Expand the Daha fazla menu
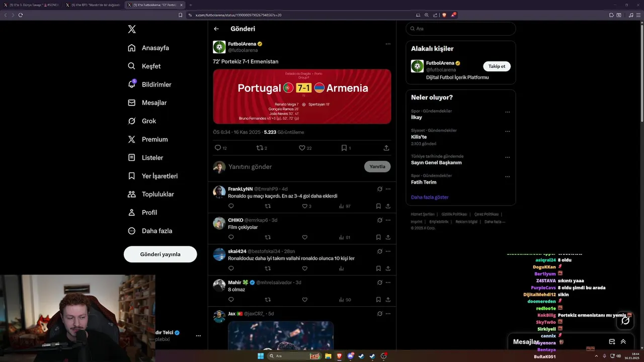 point(149,231)
